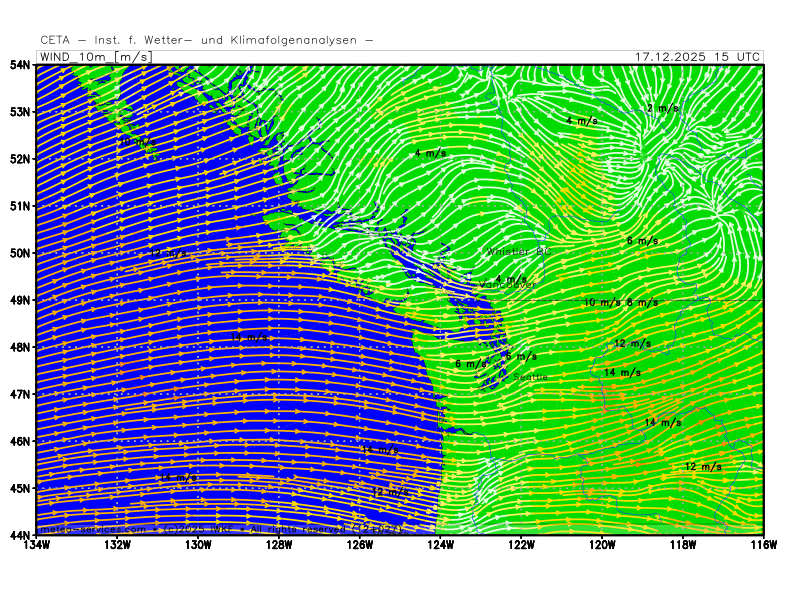Click the 44N latitude axis label

[x=20, y=535]
